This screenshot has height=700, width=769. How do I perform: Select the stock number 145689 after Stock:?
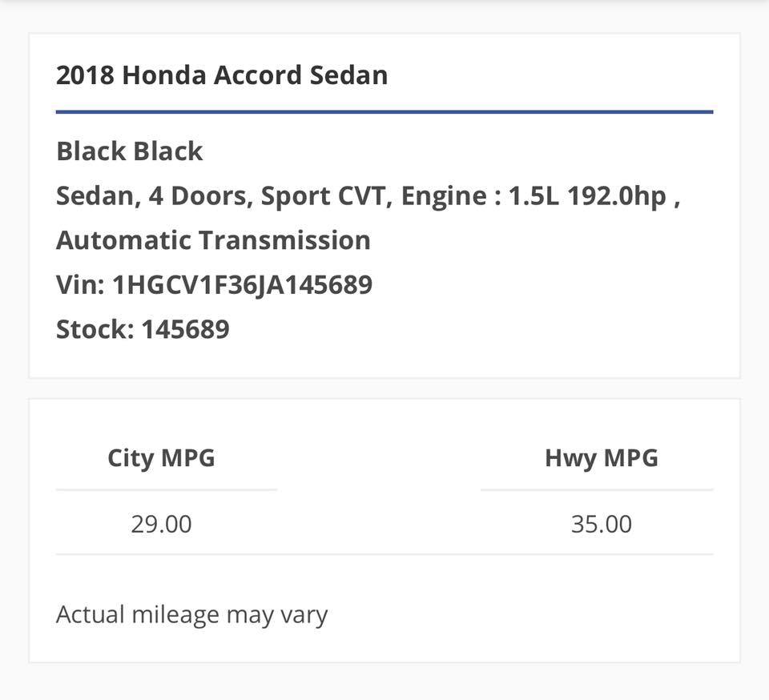coord(185,329)
